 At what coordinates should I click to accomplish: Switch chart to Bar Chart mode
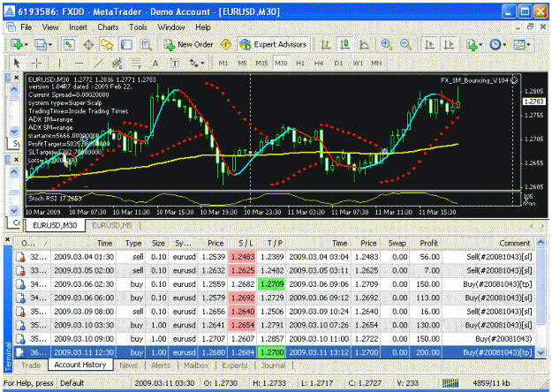point(326,45)
